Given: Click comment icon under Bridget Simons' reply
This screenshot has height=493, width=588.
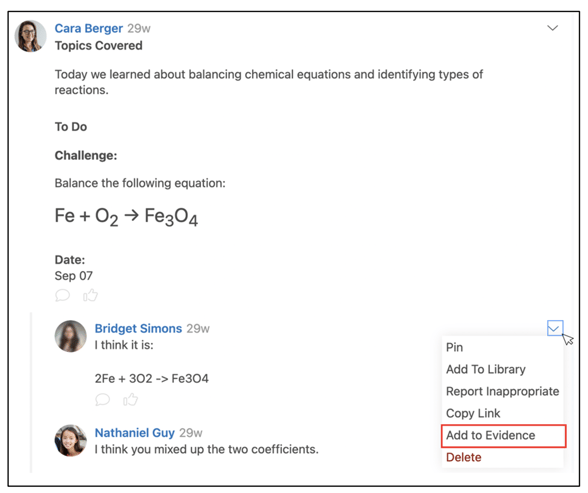Looking at the screenshot, I should tap(102, 399).
